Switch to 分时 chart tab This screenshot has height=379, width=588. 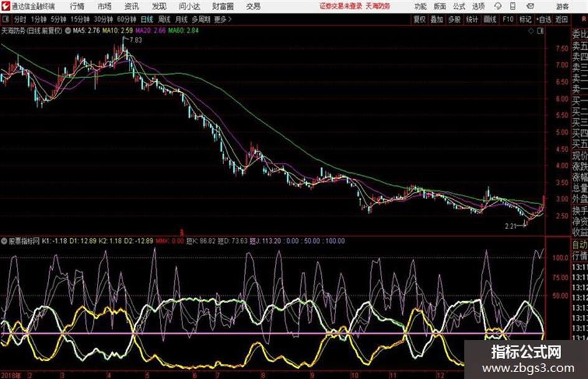click(21, 19)
